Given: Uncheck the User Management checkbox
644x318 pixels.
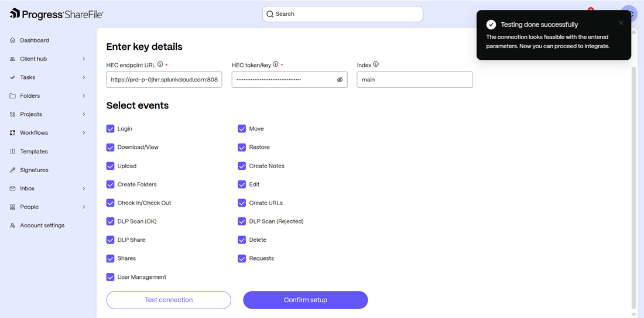Looking at the screenshot, I should 110,277.
